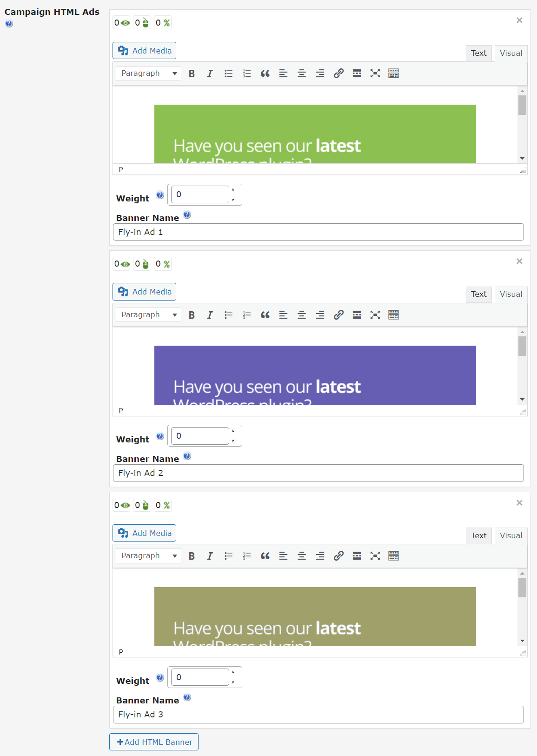Click scrollbar down arrow in Fly-in Ad 1 editor
The image size is (537, 756).
pos(523,159)
